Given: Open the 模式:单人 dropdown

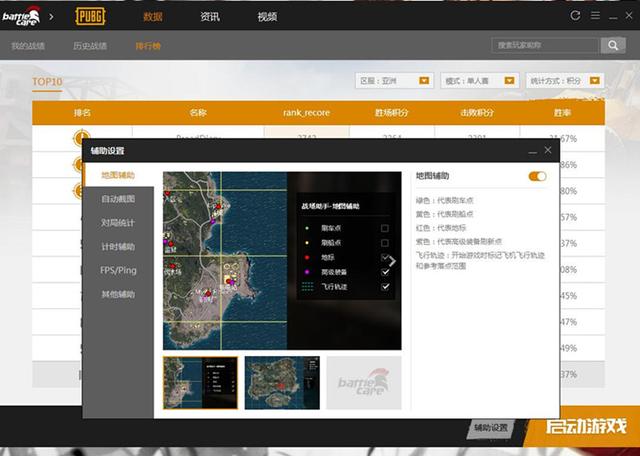Looking at the screenshot, I should pos(480,81).
